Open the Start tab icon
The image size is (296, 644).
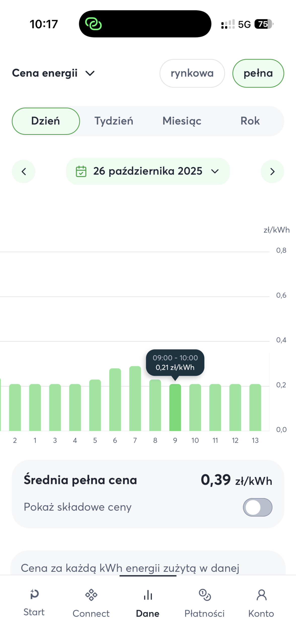click(x=34, y=594)
